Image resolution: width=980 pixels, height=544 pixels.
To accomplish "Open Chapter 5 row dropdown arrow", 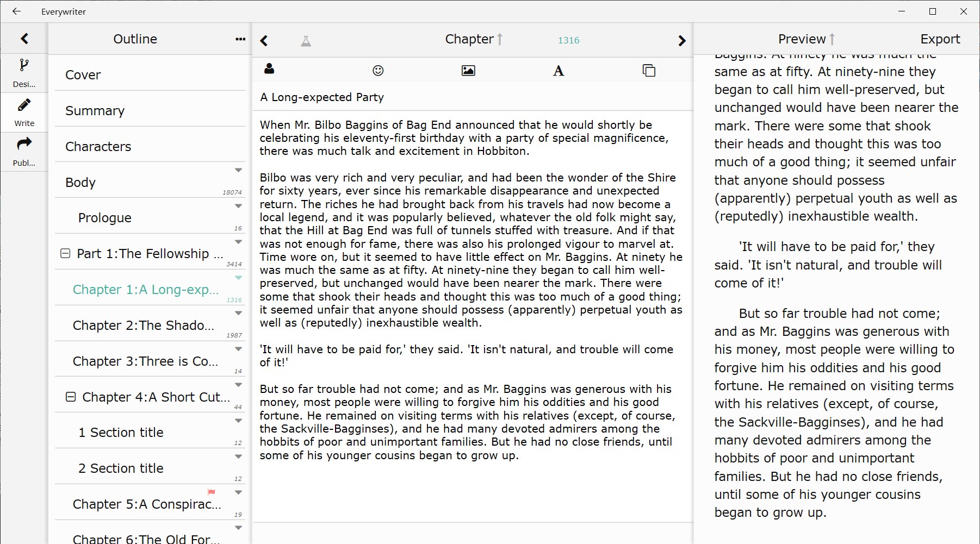I will click(238, 492).
